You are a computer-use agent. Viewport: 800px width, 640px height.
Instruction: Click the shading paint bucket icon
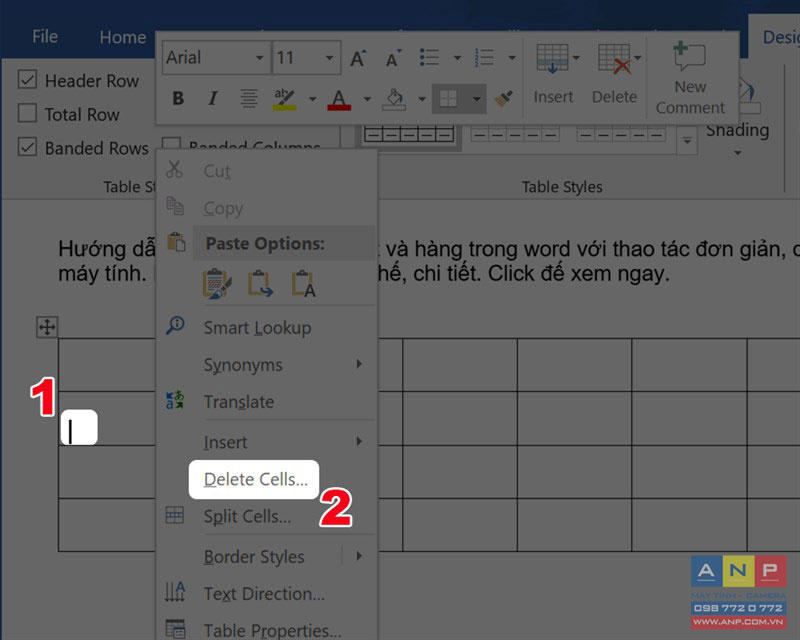pos(394,99)
